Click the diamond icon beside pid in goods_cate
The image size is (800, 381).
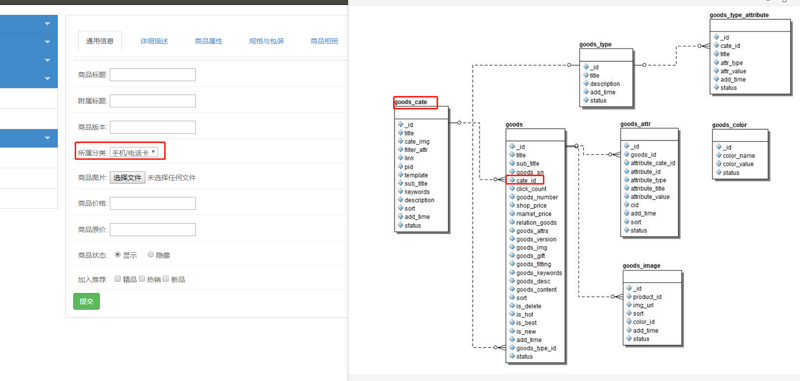[x=400, y=167]
